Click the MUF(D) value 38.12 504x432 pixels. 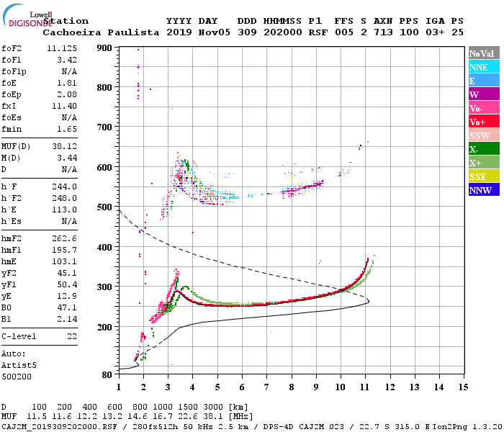pos(65,146)
